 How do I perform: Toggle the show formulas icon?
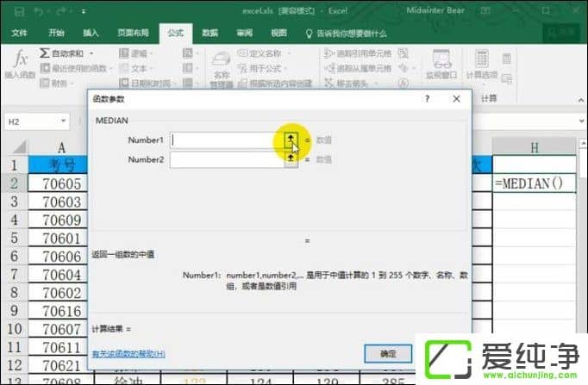[x=403, y=53]
